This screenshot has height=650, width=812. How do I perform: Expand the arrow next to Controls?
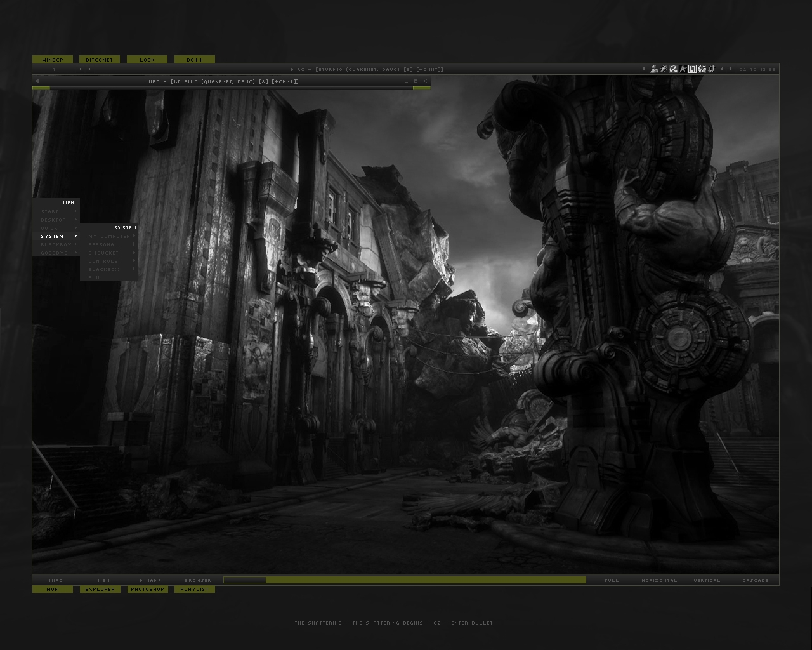[134, 261]
